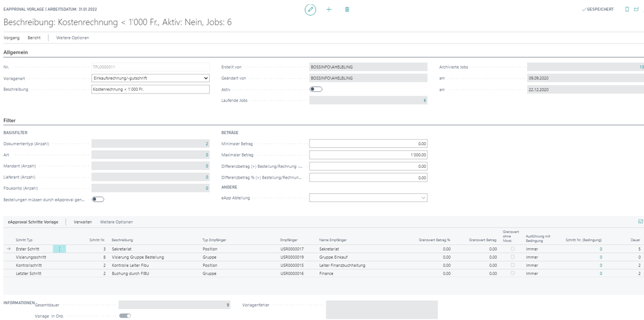Click the row selector arrow for Erster Schritt
This screenshot has width=644, height=320.
[x=8, y=249]
